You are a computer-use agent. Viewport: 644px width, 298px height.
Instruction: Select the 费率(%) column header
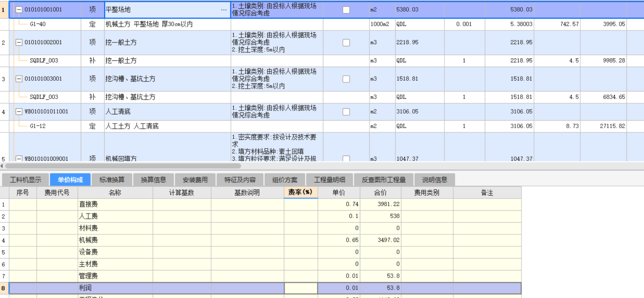301,193
